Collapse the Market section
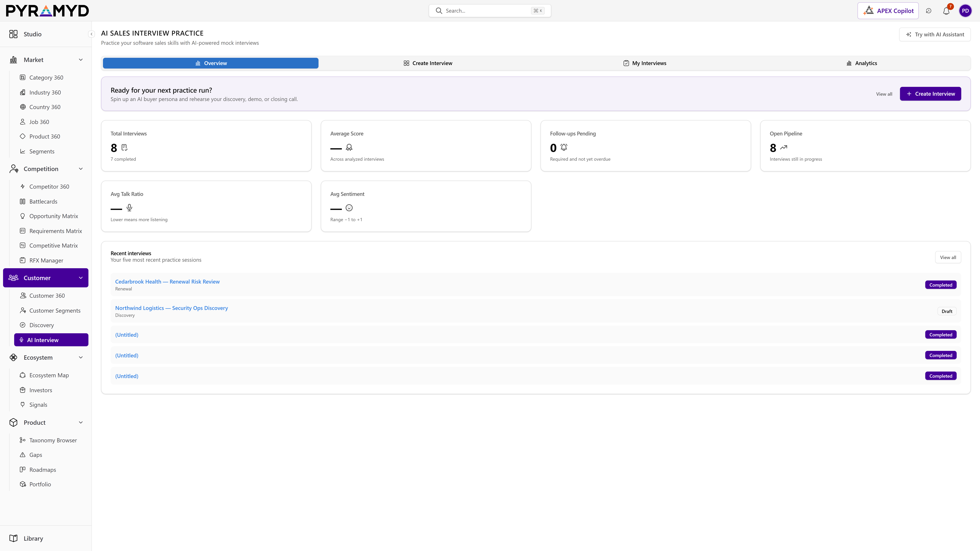This screenshot has height=551, width=980. coord(81,60)
